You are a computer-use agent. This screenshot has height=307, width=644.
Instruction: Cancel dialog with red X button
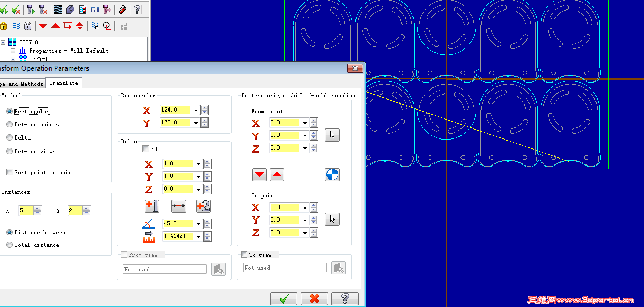(314, 299)
